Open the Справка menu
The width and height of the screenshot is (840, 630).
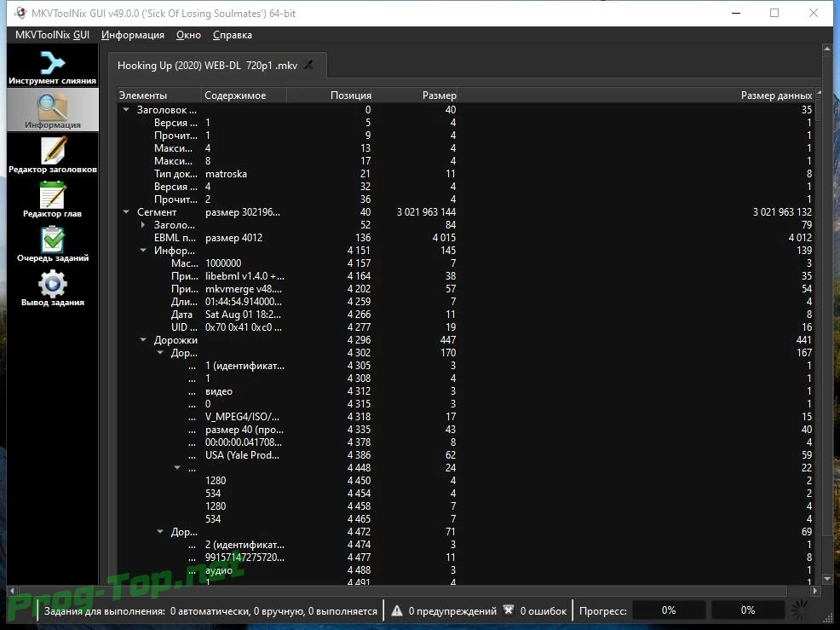(232, 35)
